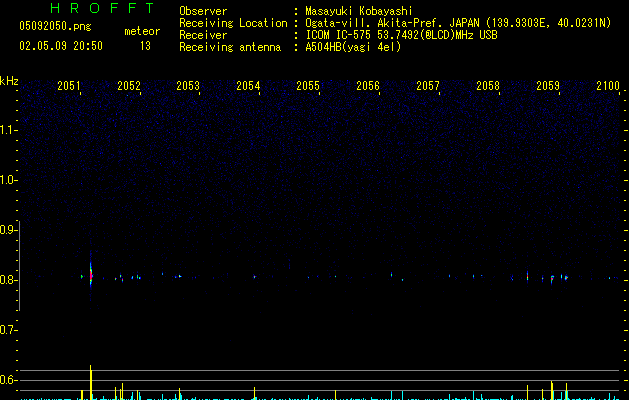The image size is (629, 400).
Task: Click the date stamp 02.05.09 20:50
Action: [61, 46]
